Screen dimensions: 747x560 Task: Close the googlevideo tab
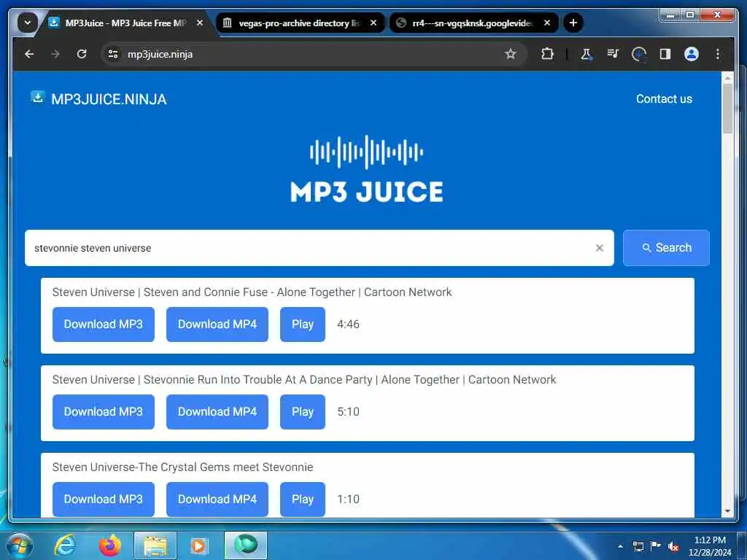coord(547,23)
